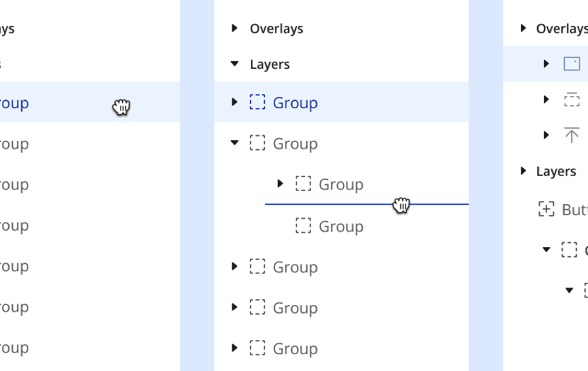Screen dimensions: 588x371
Task: Click the align-to-top arrow overlay icon
Action: (571, 135)
